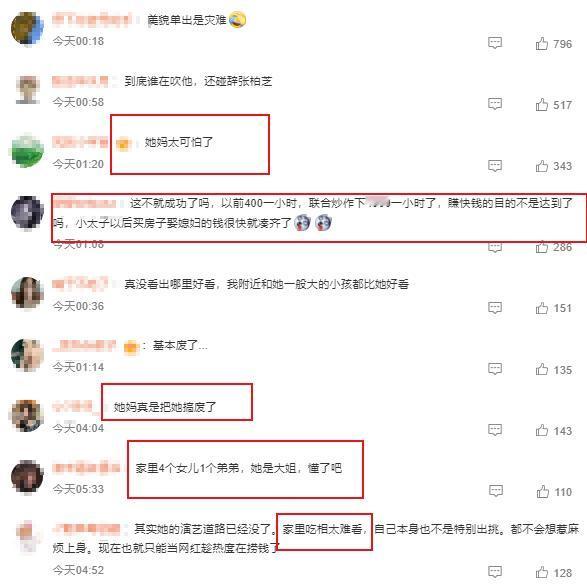
Task: Like the 基本废了 comment with 135 likes
Action: [x=542, y=369]
